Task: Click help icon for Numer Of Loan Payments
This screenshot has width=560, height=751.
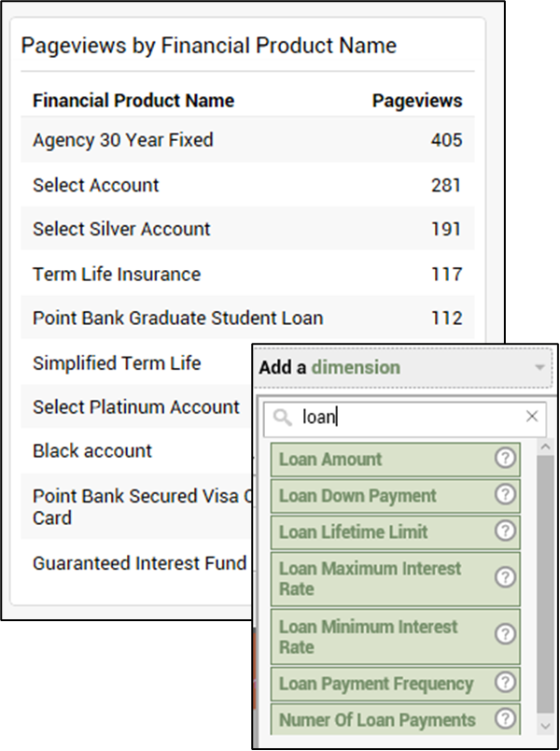Action: (x=505, y=719)
